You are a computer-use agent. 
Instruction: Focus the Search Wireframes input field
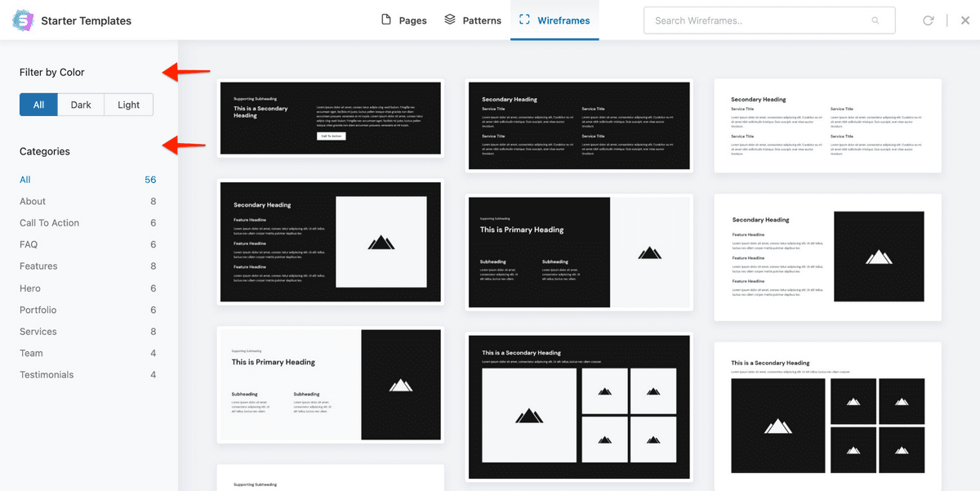pyautogui.click(x=769, y=20)
